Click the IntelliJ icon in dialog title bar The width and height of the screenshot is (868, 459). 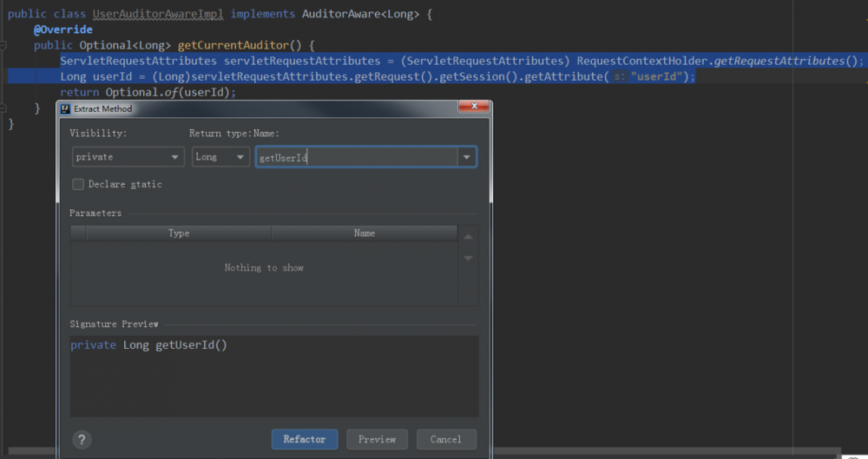(x=65, y=109)
